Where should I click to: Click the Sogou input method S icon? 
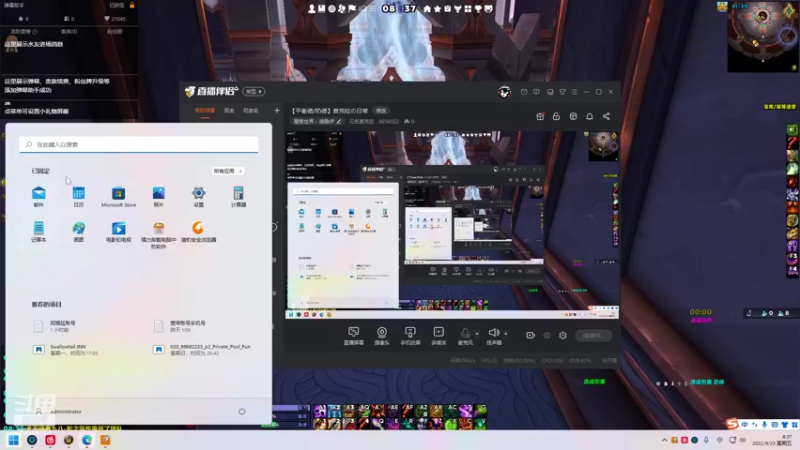coord(733,424)
